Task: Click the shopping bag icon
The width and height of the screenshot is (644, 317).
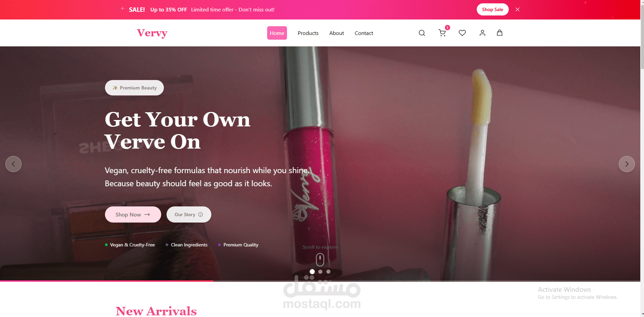Action: pyautogui.click(x=500, y=33)
